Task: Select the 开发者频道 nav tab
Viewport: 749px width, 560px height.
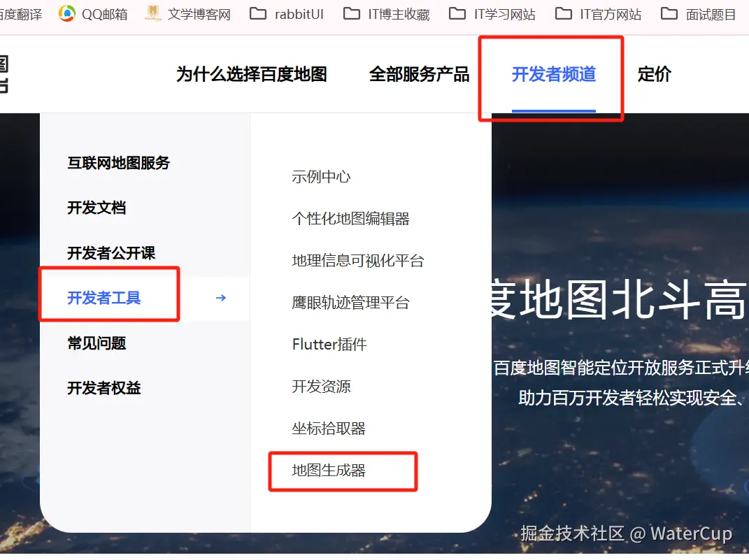Action: (x=554, y=74)
